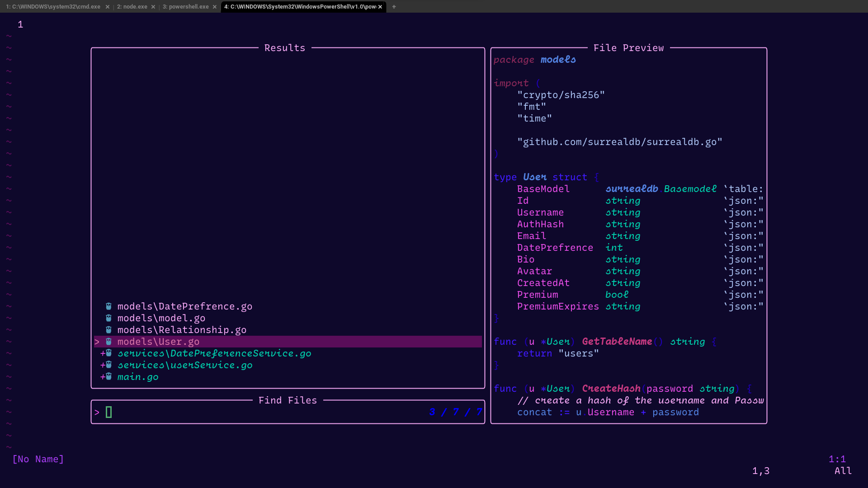This screenshot has width=868, height=488.
Task: Close the node.exe tab
Action: click(153, 7)
